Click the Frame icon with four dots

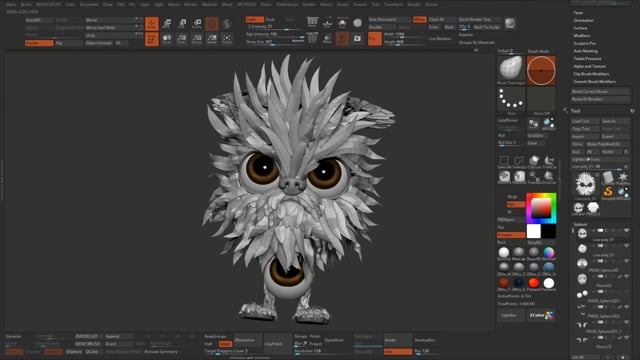click(x=227, y=39)
